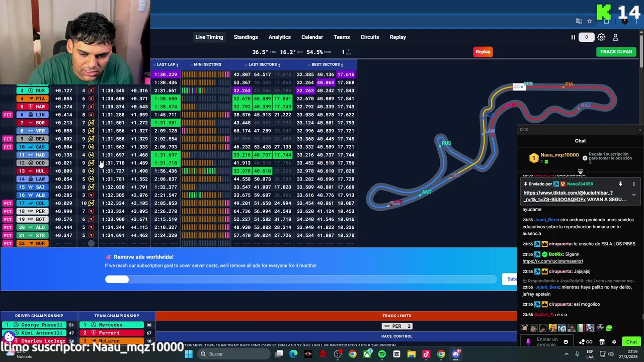Open the Standings tab
644x362 pixels.
246,37
